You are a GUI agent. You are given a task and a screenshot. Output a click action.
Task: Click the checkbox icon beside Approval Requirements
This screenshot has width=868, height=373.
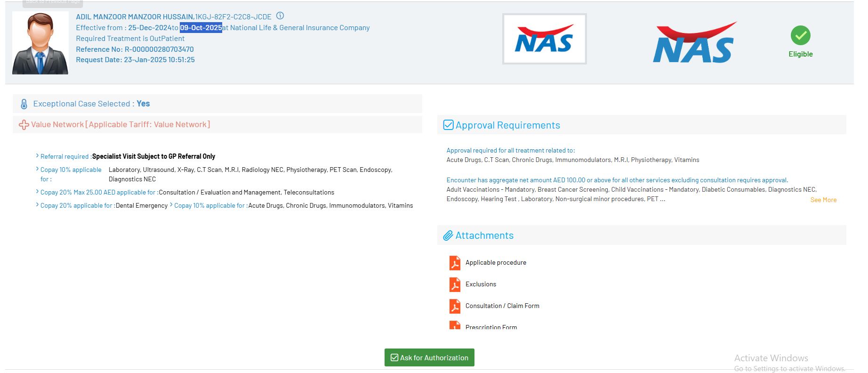point(448,125)
